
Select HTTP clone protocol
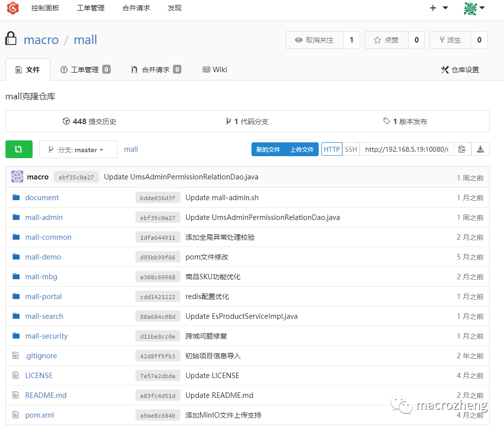[x=332, y=149]
